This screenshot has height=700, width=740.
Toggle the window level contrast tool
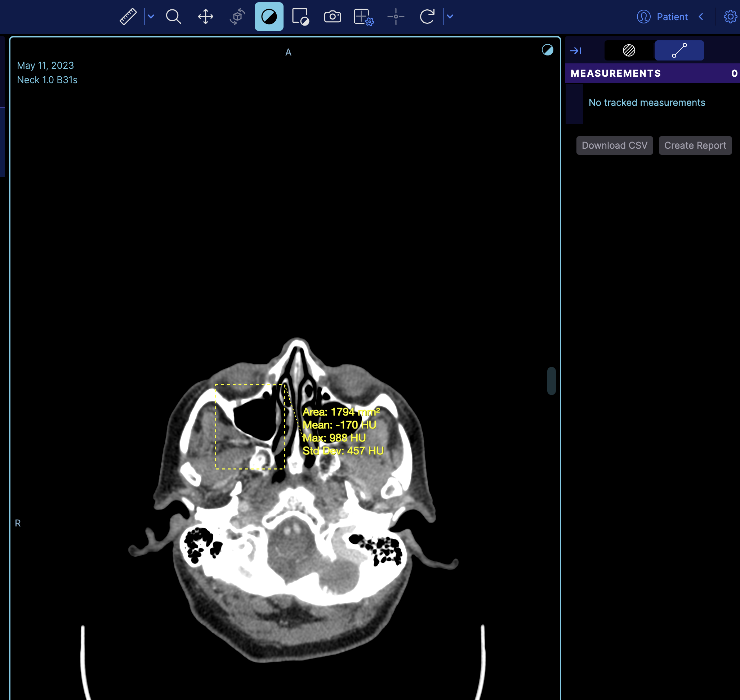tap(269, 17)
